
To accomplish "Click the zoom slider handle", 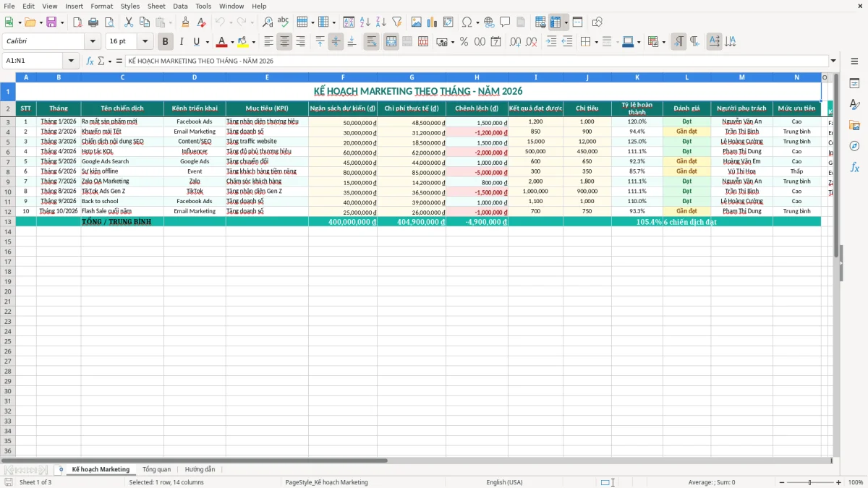I will click(x=810, y=482).
